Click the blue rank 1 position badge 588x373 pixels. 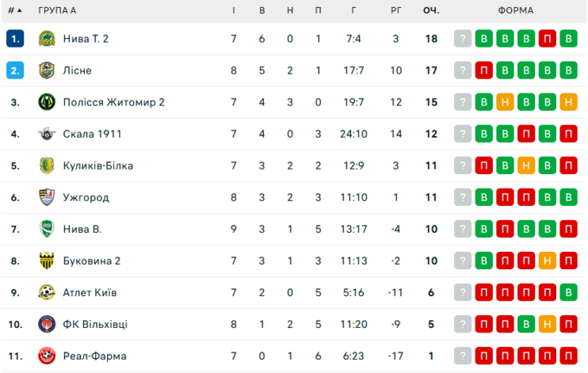(15, 39)
